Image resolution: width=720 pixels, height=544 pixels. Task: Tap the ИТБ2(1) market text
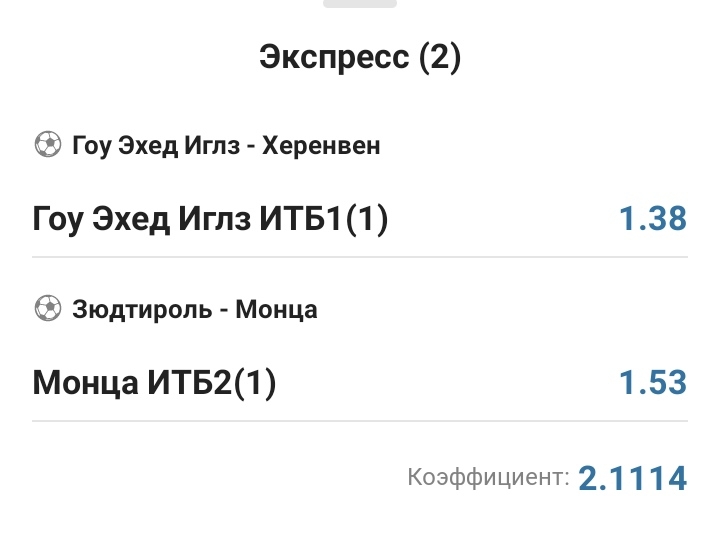210,382
